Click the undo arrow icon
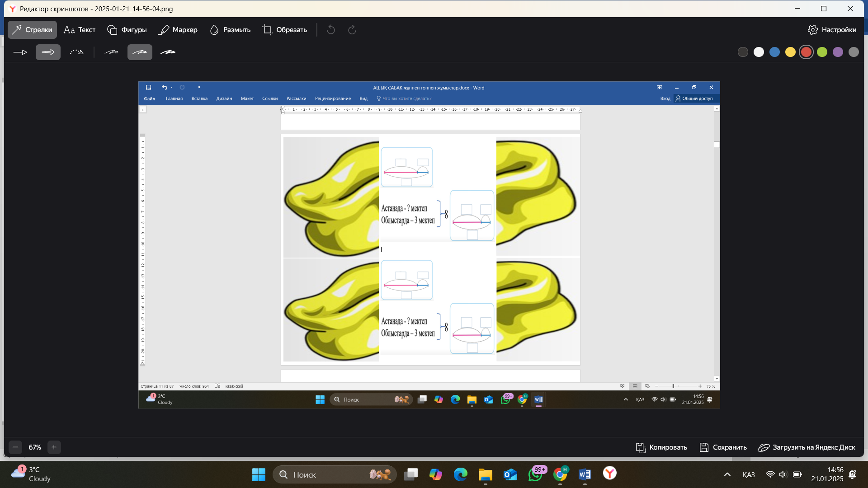Viewport: 868px width, 488px height. (x=331, y=30)
